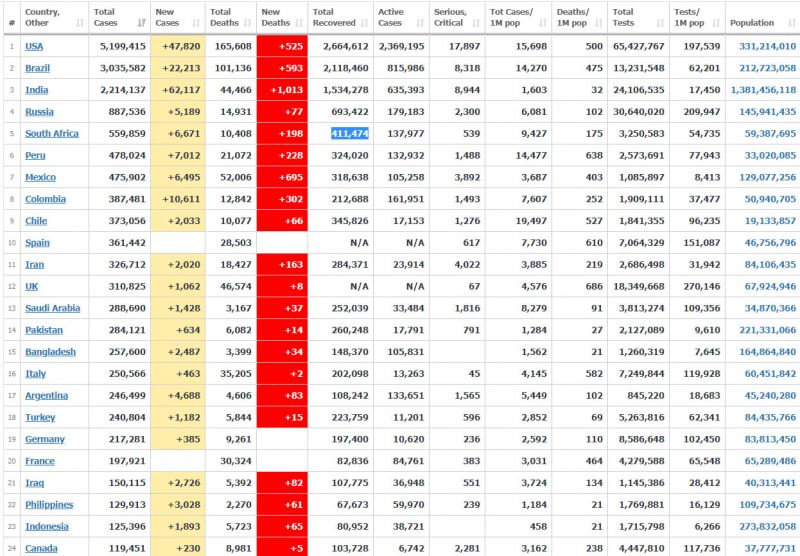This screenshot has width=800, height=556.
Task: Select Chile's tot cases/1M value 19,497
Action: point(531,221)
